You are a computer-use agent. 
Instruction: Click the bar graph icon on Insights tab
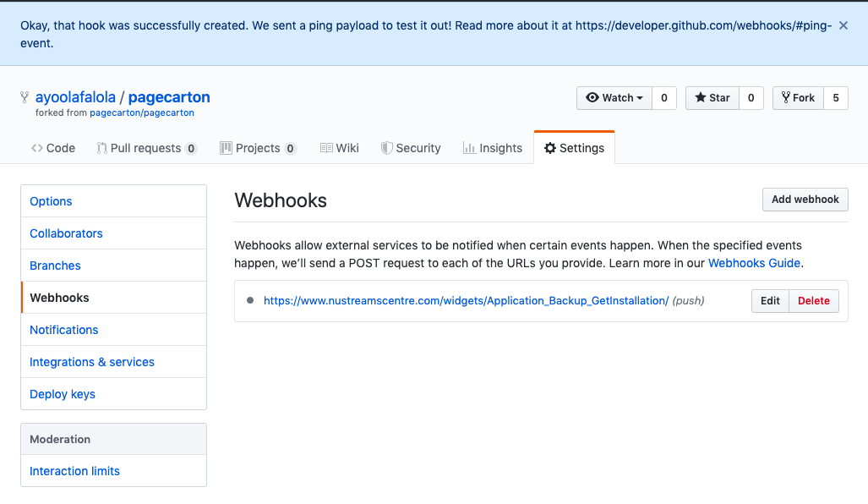click(x=469, y=148)
